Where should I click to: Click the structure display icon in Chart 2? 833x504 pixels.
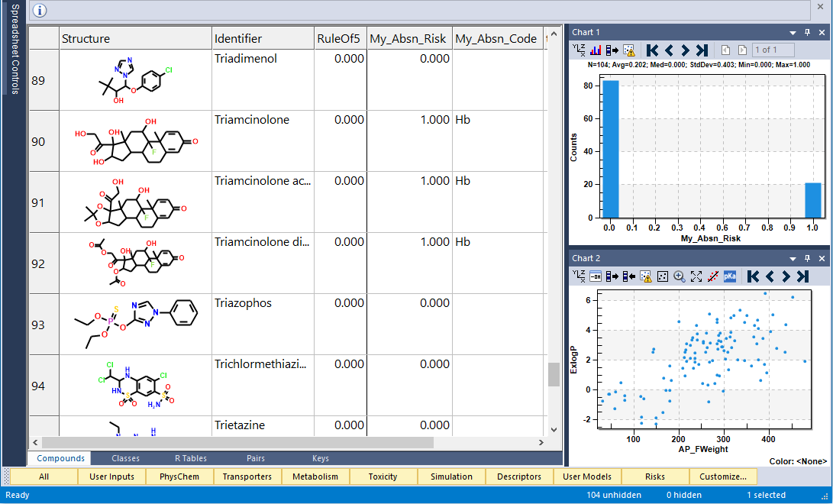point(596,276)
